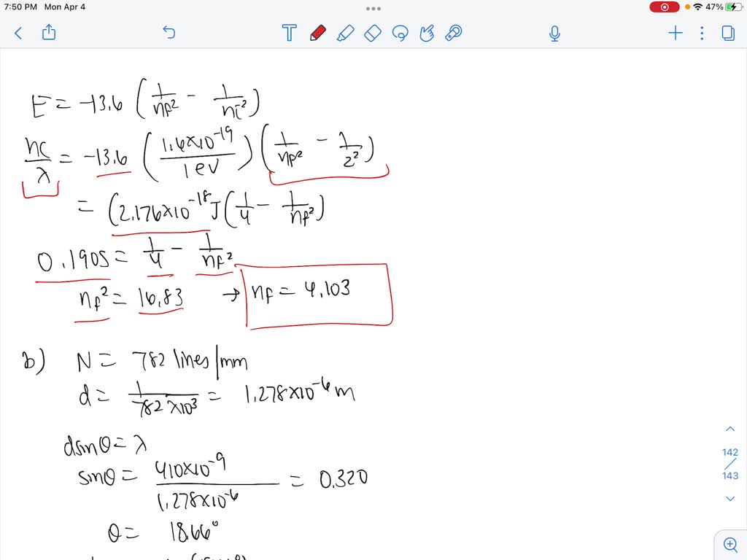Share the current note
This screenshot has width=747, height=560.
(x=48, y=33)
